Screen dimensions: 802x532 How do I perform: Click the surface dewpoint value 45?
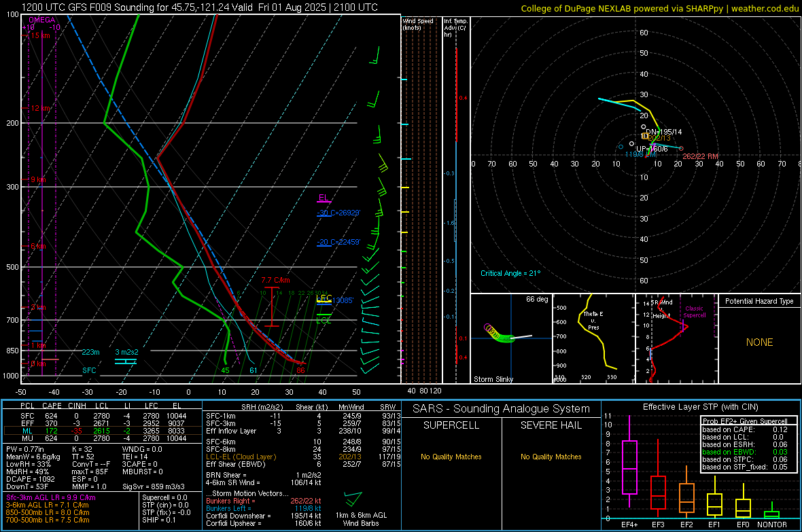(225, 370)
